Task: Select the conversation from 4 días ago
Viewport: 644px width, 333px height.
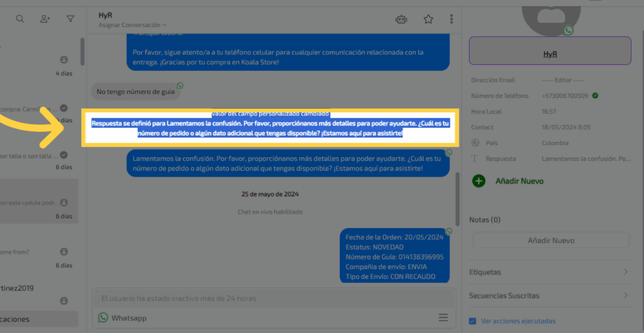Action: pyautogui.click(x=39, y=66)
